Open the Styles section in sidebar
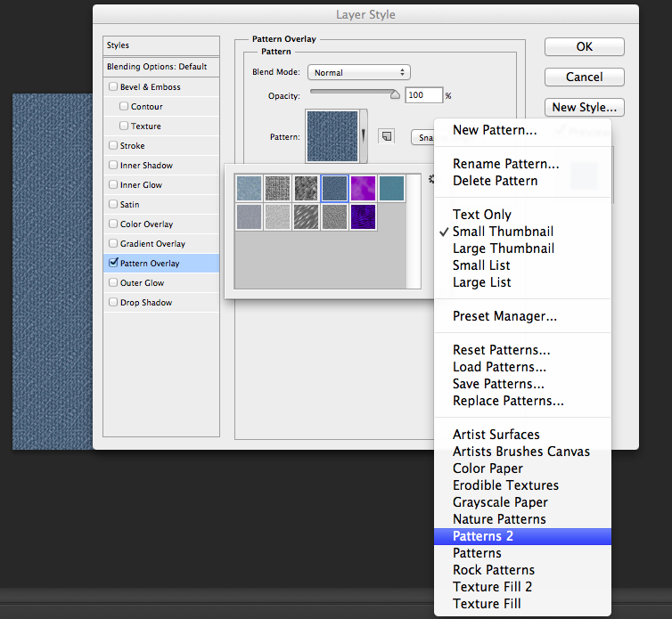The width and height of the screenshot is (672, 619). (161, 45)
